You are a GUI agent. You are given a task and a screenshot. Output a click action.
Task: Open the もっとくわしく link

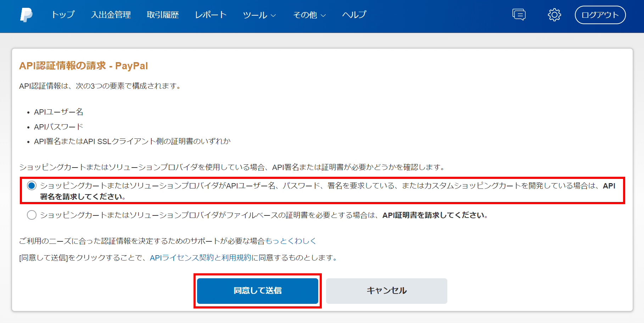pos(291,241)
